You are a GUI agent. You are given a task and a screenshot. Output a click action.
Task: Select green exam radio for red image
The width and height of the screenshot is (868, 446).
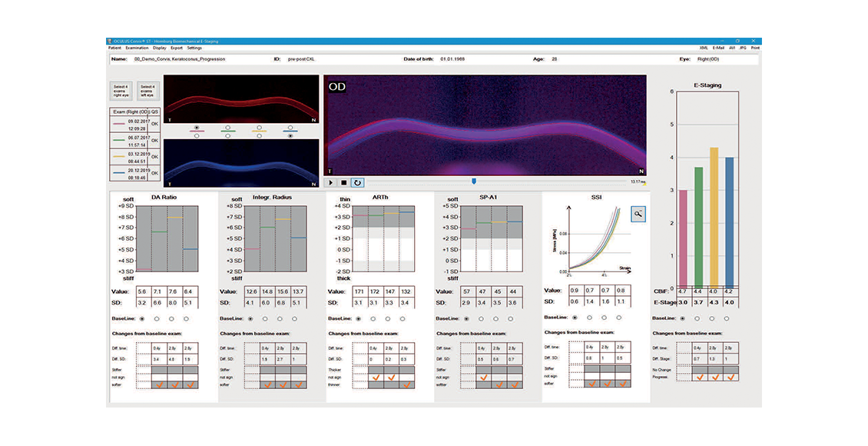[x=228, y=128]
